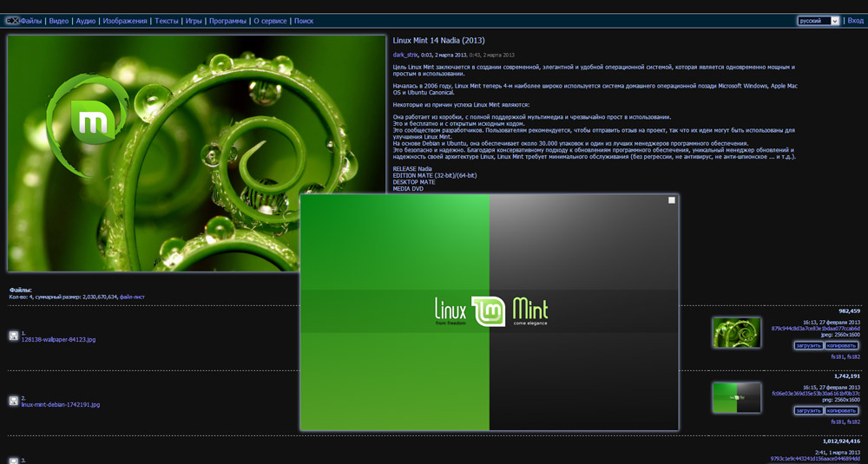
Task: Open the linux-mint-debian-1742191.jpg file link
Action: [61, 405]
